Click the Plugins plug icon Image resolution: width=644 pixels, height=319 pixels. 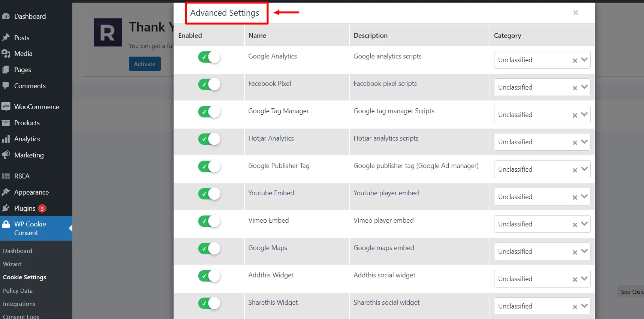tap(6, 208)
